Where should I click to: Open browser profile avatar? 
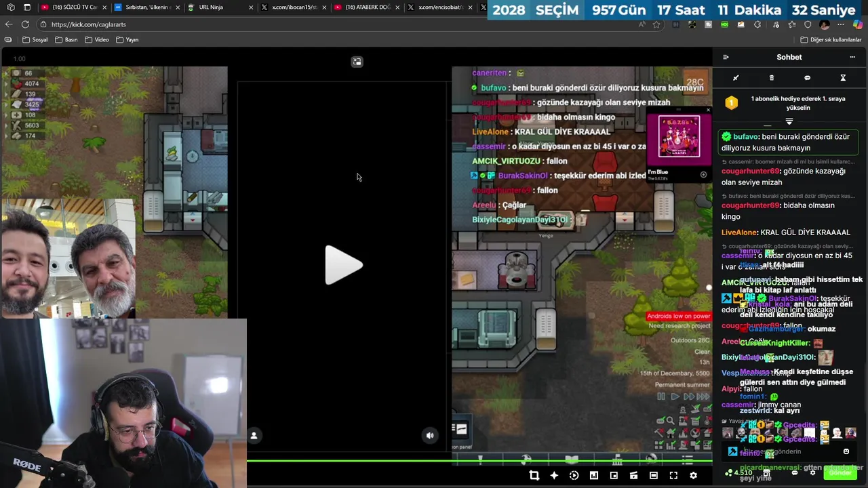pyautogui.click(x=825, y=24)
